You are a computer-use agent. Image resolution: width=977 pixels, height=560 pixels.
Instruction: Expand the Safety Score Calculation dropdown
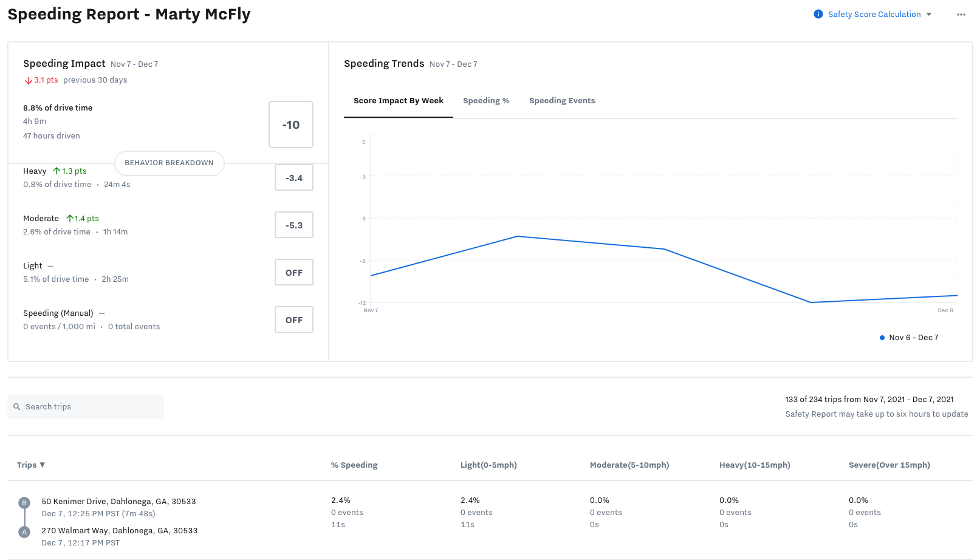click(928, 15)
